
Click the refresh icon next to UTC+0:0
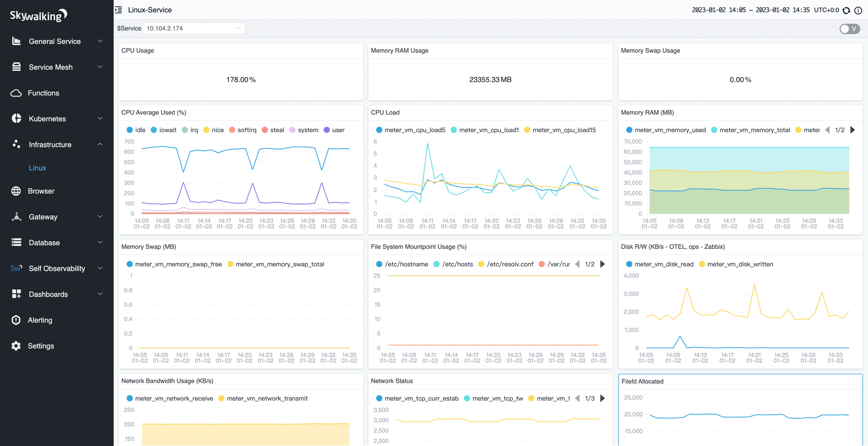tap(846, 10)
